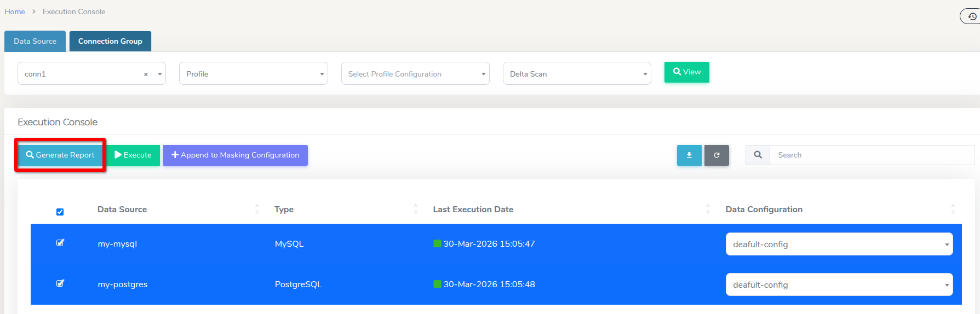The height and width of the screenshot is (314, 980).
Task: Click the search magnifier icon
Action: (x=758, y=155)
